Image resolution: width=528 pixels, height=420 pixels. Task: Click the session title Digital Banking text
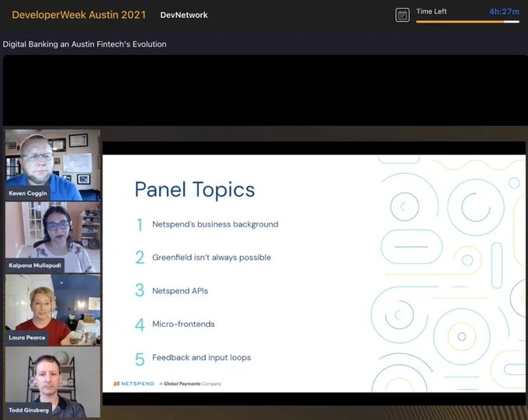[85, 44]
